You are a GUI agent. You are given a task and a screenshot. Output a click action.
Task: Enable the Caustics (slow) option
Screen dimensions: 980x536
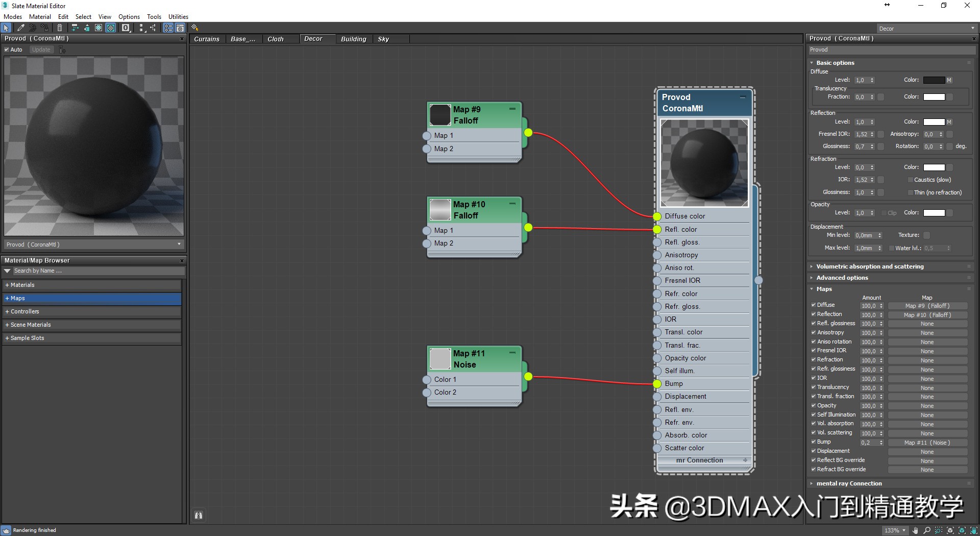coord(910,180)
